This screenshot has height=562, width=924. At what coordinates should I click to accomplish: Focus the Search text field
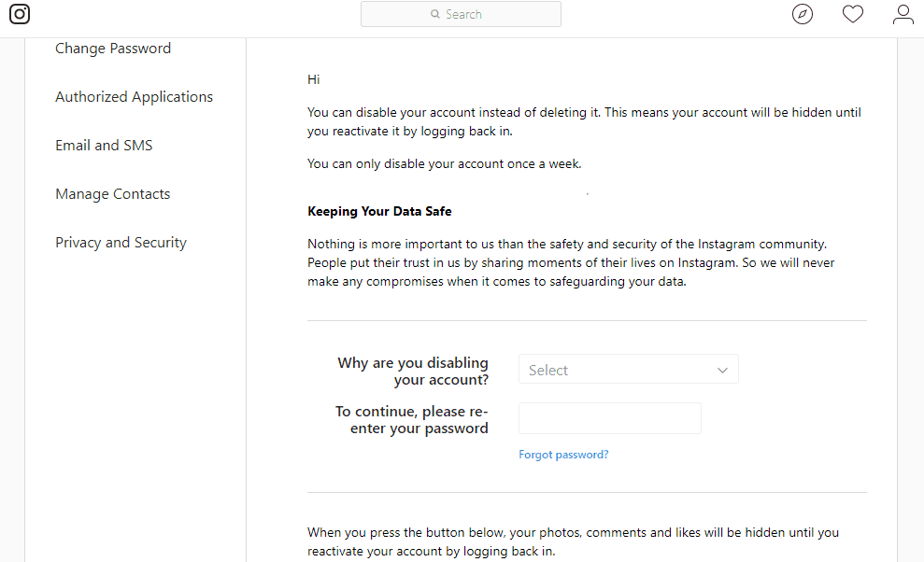[x=476, y=14]
